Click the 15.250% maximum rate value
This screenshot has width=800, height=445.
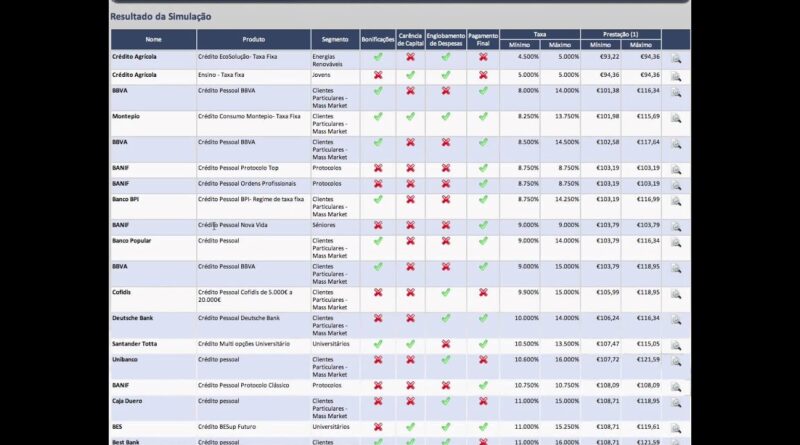click(x=567, y=427)
